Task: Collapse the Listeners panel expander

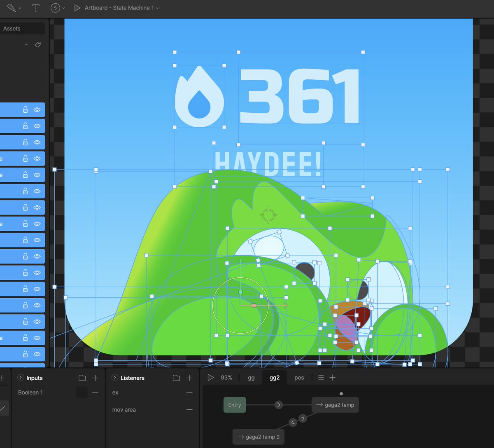Action: click(115, 378)
